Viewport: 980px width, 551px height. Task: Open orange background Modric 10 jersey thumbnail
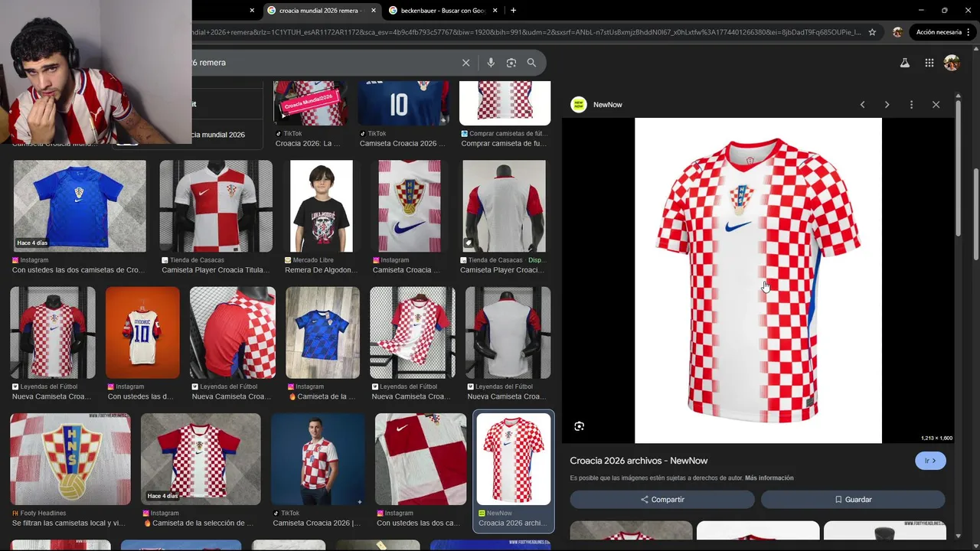pyautogui.click(x=142, y=333)
